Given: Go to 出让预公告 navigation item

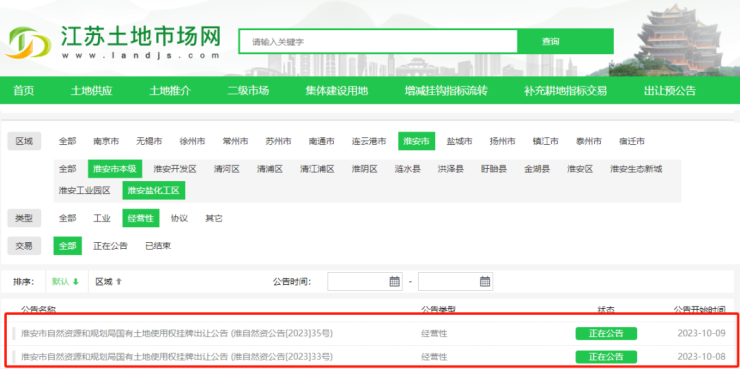Looking at the screenshot, I should (x=670, y=91).
